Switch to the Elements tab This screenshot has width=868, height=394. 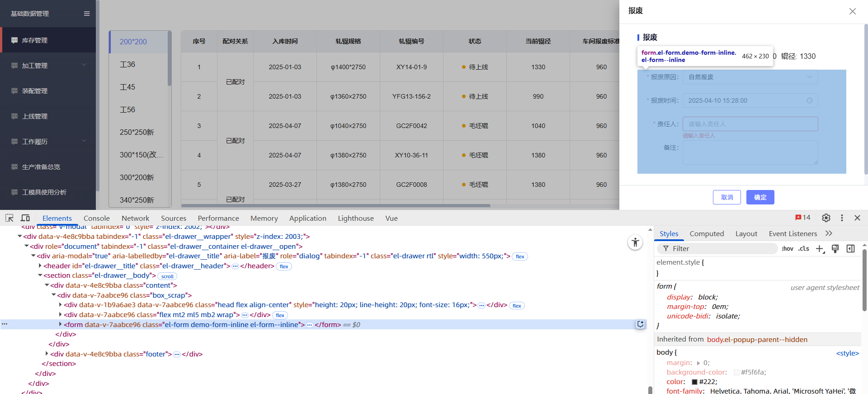coord(57,218)
